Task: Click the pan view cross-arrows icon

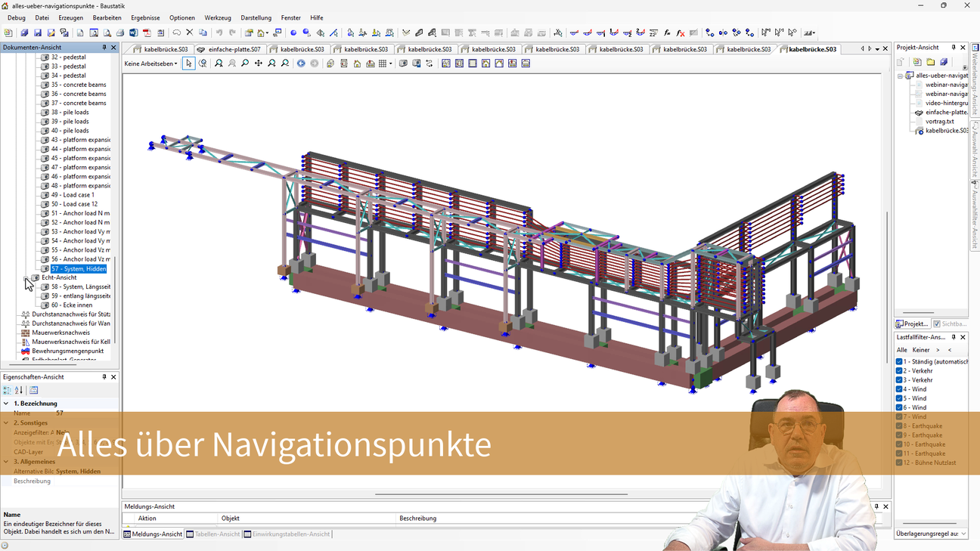Action: coord(259,63)
